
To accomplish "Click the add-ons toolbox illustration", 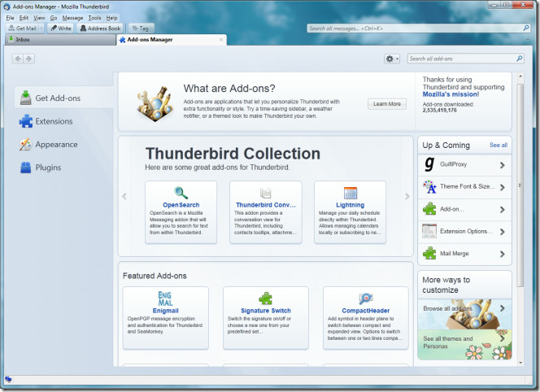I will point(155,103).
